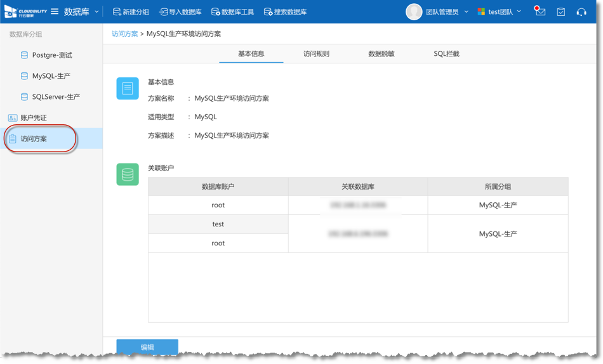Open the mail notifications icon
The width and height of the screenshot is (603, 364).
coord(540,12)
